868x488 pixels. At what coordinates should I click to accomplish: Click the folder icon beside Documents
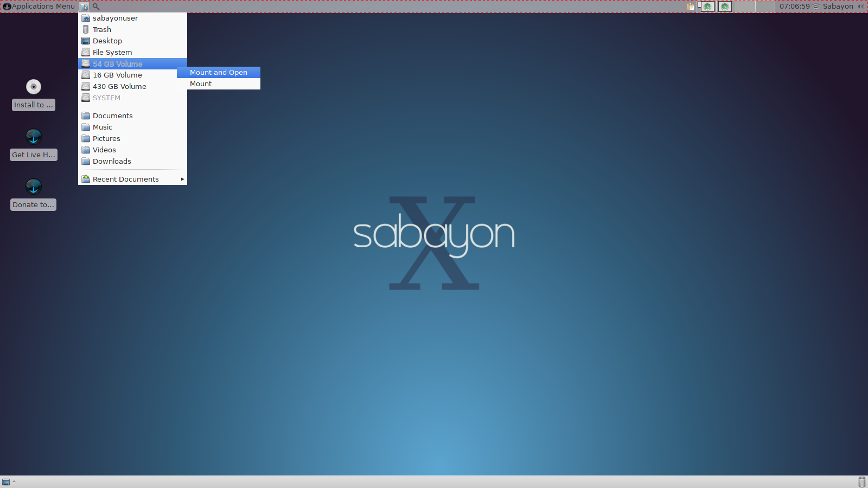pos(86,115)
